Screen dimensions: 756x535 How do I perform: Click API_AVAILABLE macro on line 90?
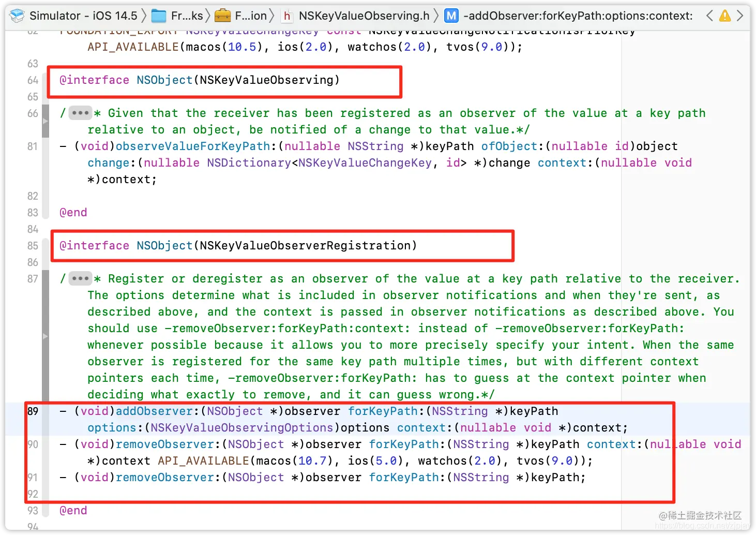203,460
